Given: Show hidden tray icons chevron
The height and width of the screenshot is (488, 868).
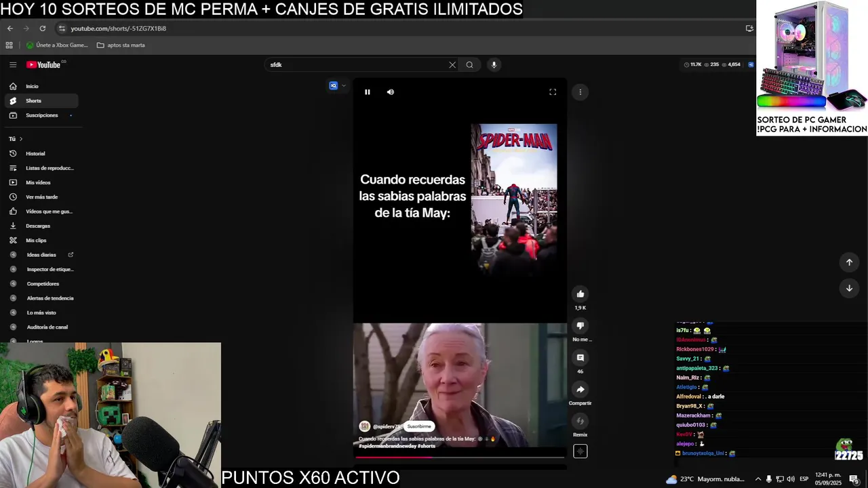Looking at the screenshot, I should (x=758, y=479).
